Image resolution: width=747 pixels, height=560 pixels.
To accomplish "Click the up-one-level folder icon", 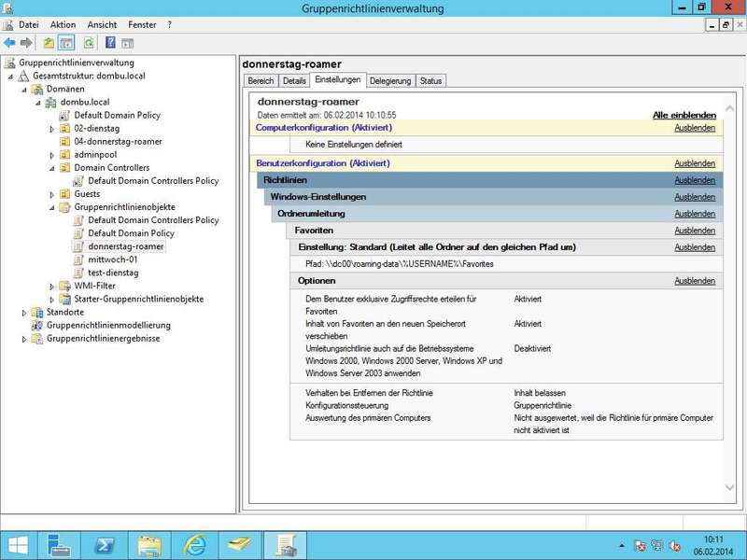I will [49, 42].
